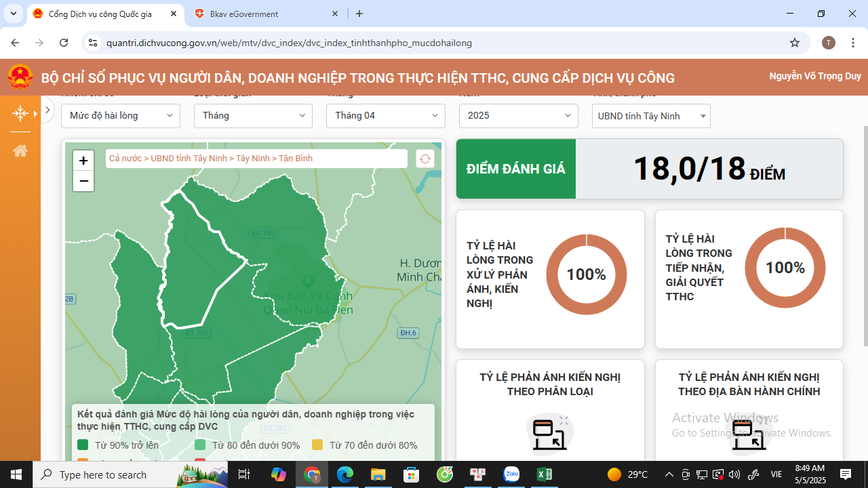Switch to Bkav eGovernment tab

pyautogui.click(x=267, y=14)
